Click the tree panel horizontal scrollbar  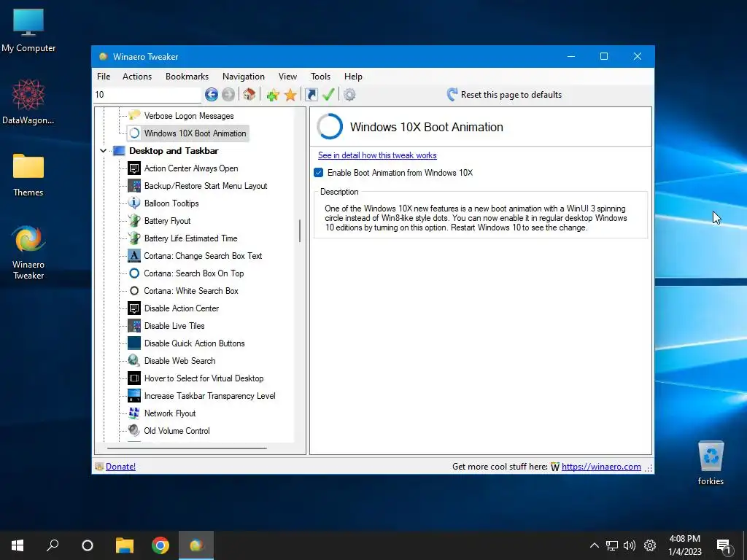[187, 448]
